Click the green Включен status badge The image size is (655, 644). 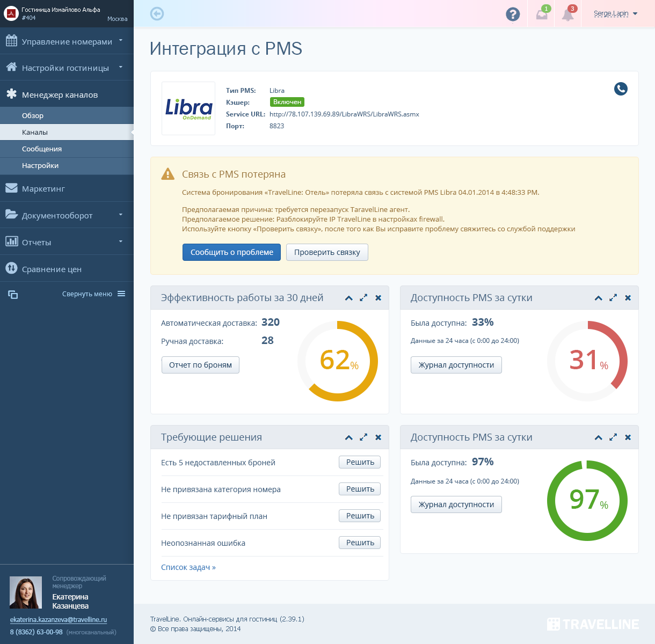point(287,102)
